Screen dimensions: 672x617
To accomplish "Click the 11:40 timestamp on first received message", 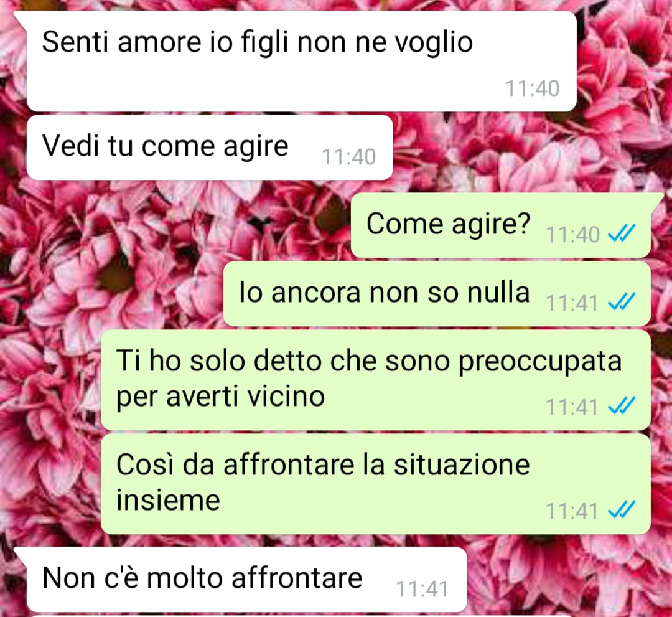I will tap(532, 89).
